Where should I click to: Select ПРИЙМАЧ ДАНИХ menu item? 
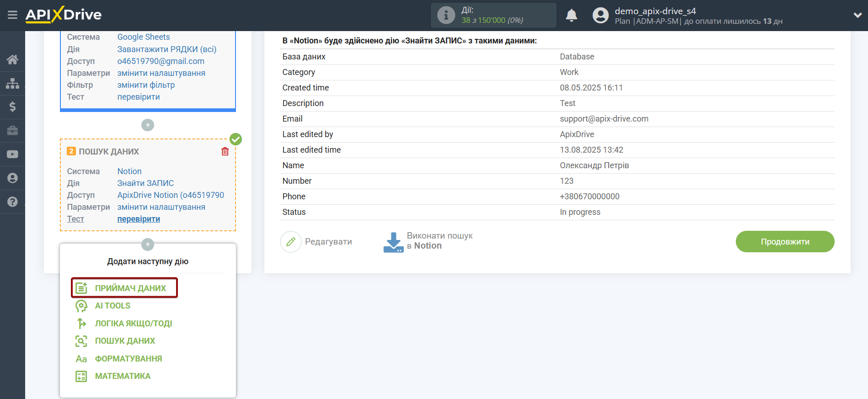coord(130,288)
